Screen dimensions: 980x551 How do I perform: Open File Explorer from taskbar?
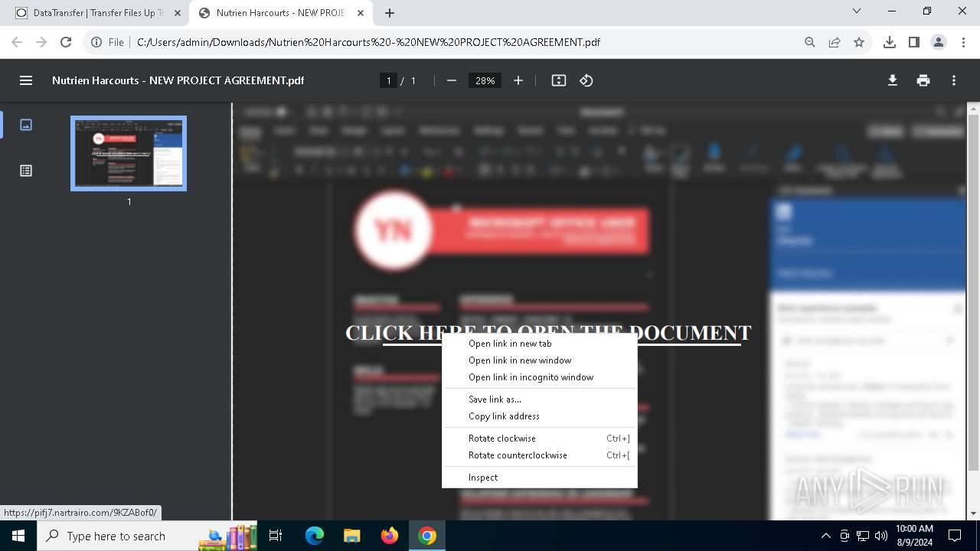(351, 536)
